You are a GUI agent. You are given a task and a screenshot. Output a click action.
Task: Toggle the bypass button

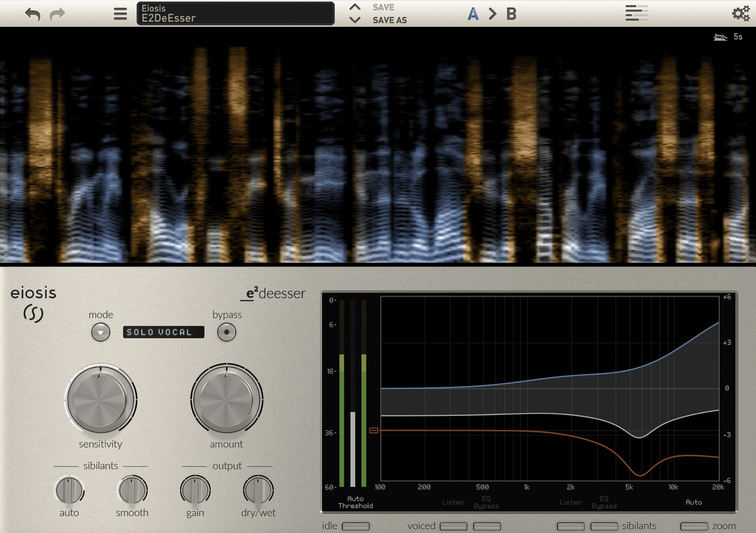click(x=227, y=332)
